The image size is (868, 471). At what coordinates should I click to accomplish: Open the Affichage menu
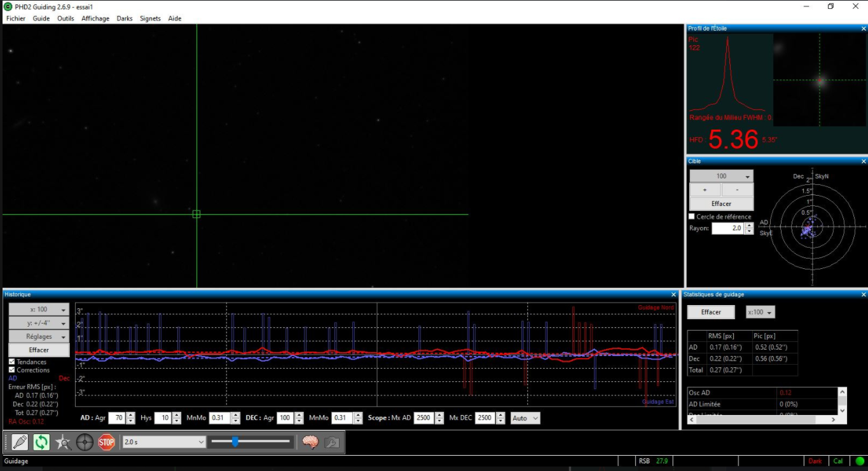click(x=95, y=18)
